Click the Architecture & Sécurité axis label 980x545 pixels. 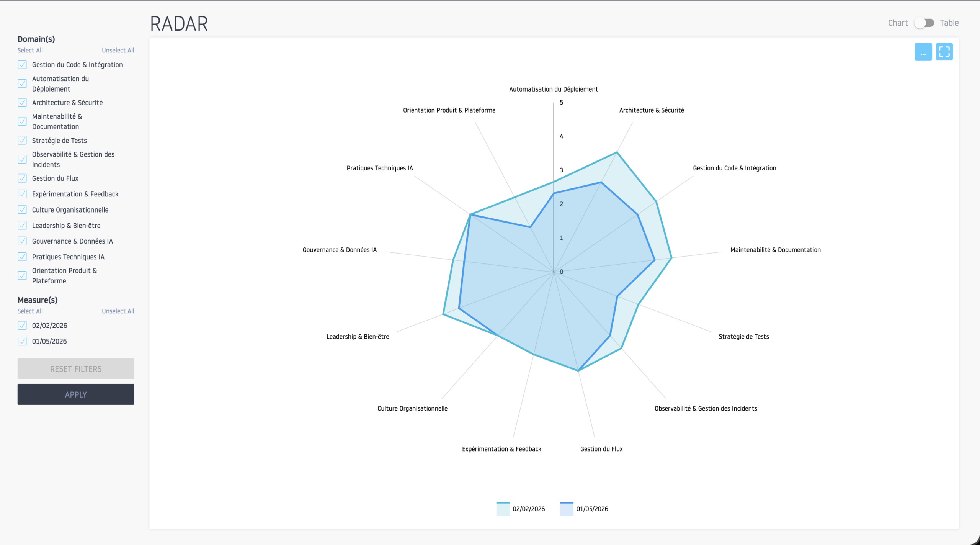(651, 110)
